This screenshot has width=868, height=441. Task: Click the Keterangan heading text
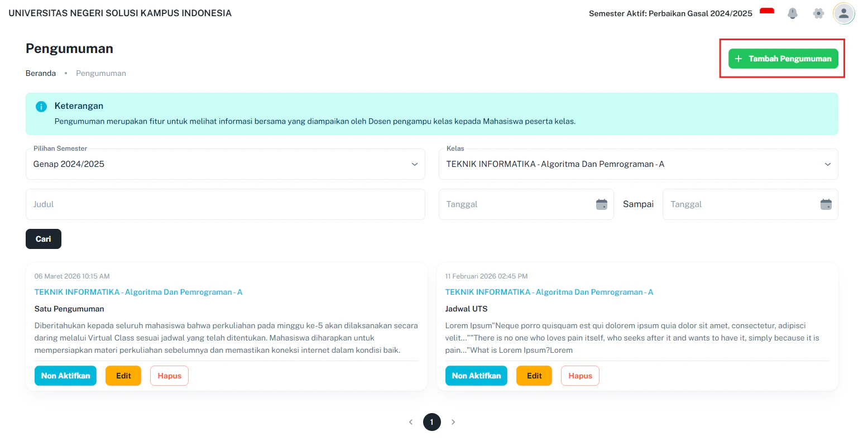point(79,106)
